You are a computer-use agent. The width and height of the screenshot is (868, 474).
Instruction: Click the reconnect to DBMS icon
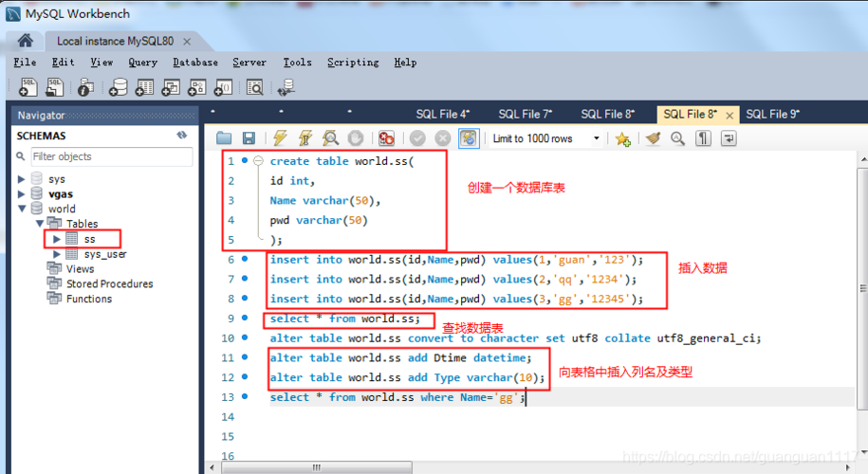pos(286,87)
